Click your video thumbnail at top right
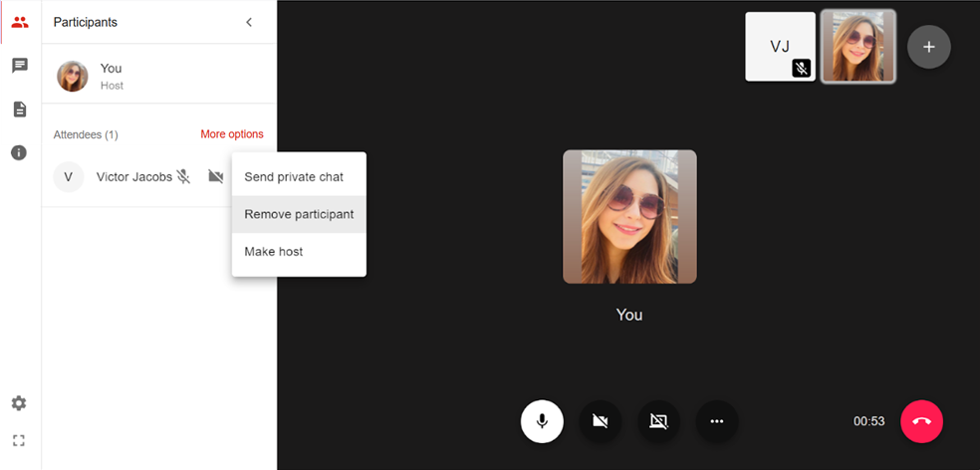Image resolution: width=980 pixels, height=470 pixels. [857, 47]
